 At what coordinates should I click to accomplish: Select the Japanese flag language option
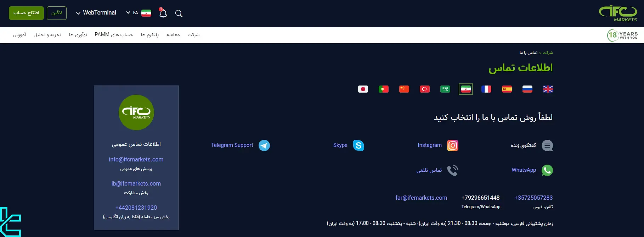pos(363,89)
